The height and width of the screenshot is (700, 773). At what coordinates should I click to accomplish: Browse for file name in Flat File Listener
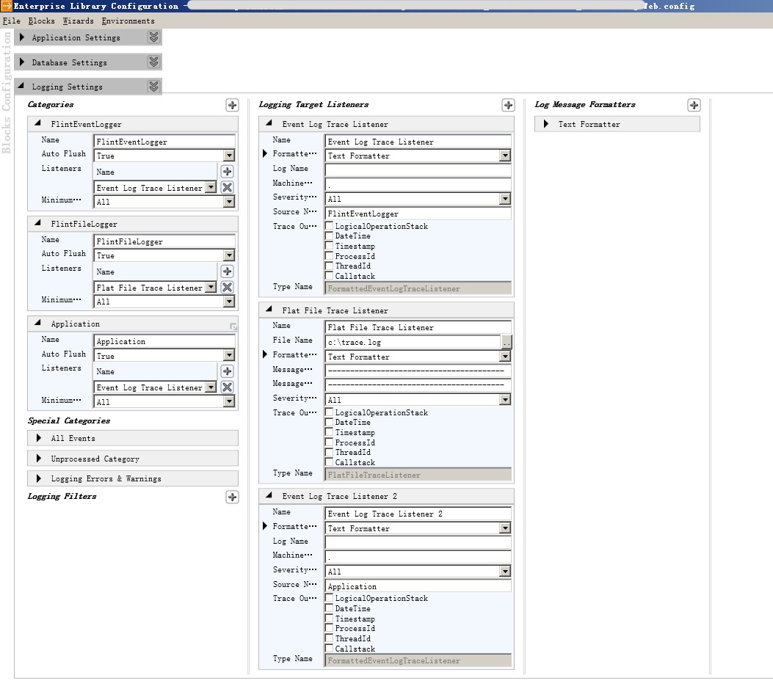pos(507,342)
